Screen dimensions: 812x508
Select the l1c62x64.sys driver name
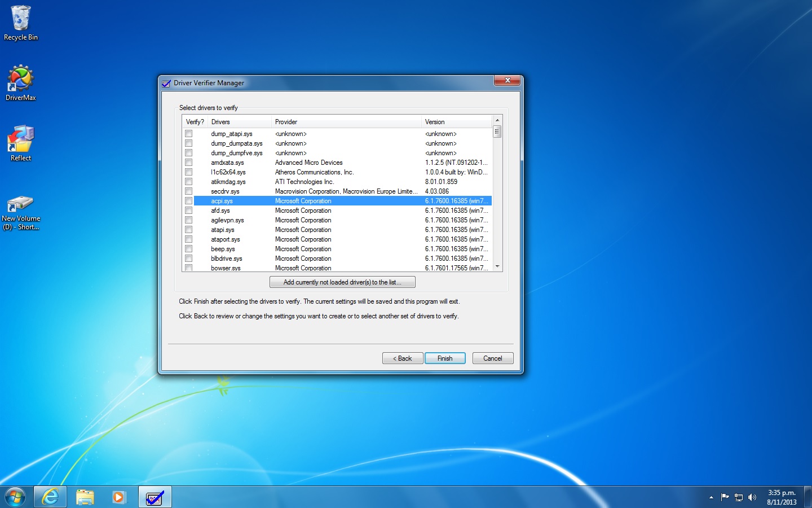pyautogui.click(x=228, y=172)
